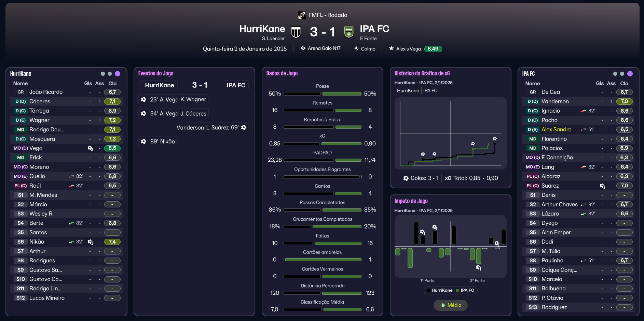Click the green Média rating button
This screenshot has width=644, height=321.
(450, 305)
